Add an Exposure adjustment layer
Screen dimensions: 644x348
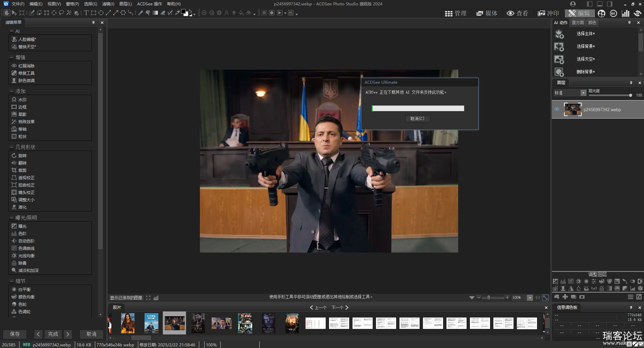click(x=555, y=281)
